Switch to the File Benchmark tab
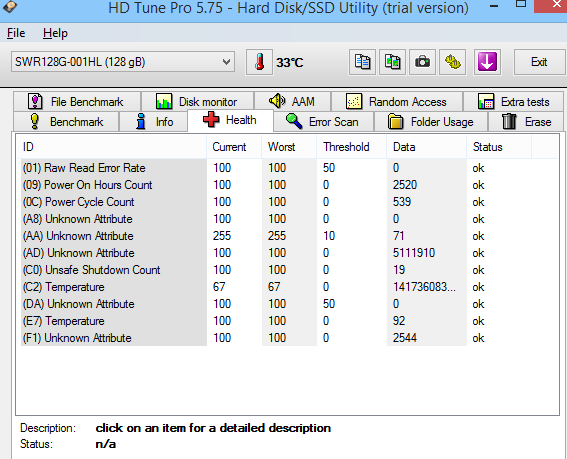The height and width of the screenshot is (459, 567). click(x=77, y=102)
